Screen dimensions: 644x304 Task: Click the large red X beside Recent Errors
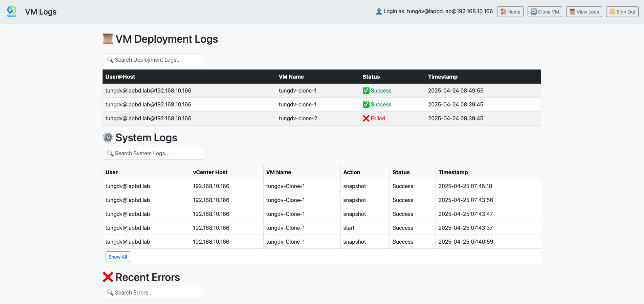click(x=108, y=277)
